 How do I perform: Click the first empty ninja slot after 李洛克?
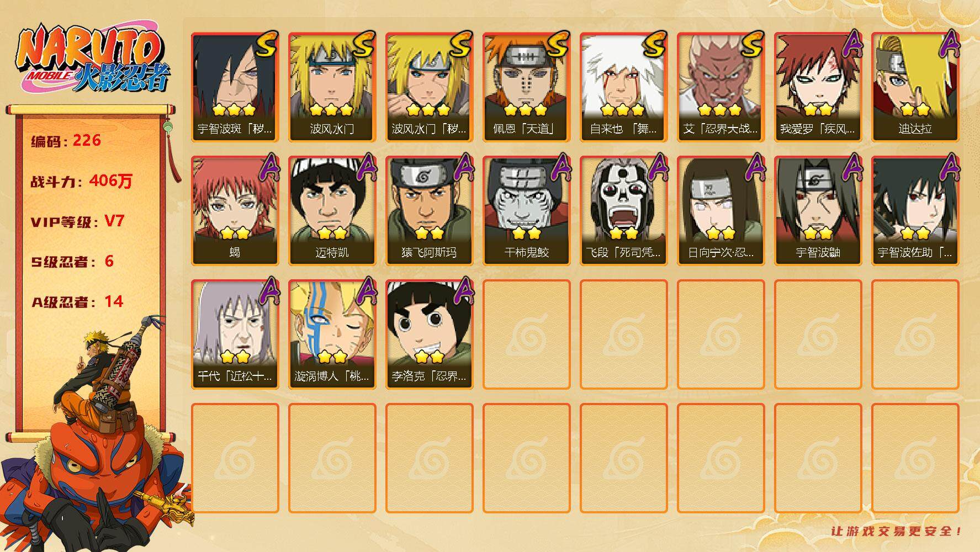click(x=527, y=335)
